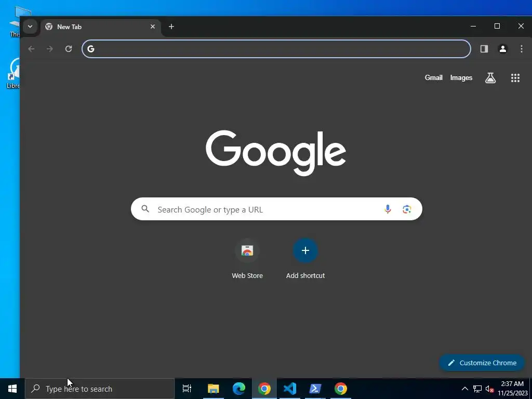This screenshot has height=399, width=532.
Task: Open the Windows Start menu
Action: point(12,389)
